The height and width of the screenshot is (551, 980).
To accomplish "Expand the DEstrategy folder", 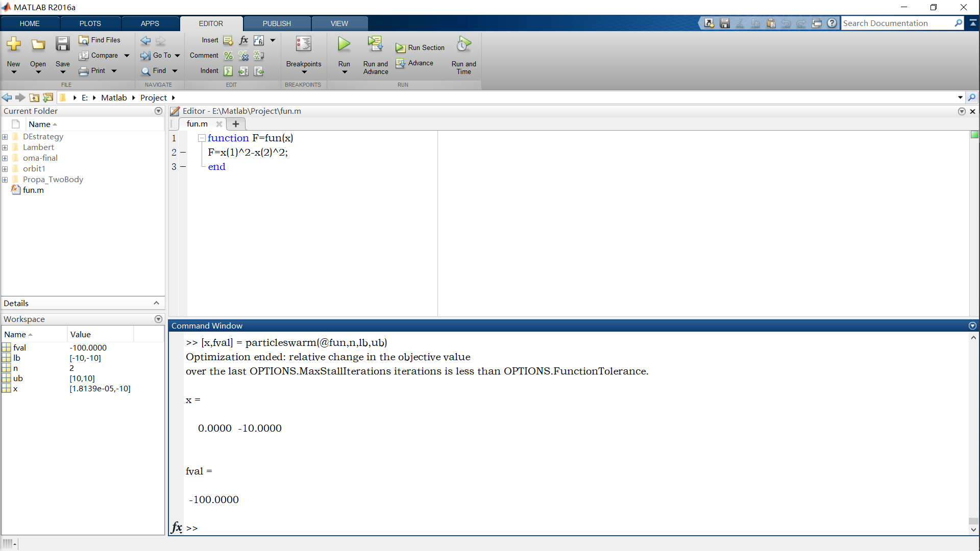I will 5,137.
